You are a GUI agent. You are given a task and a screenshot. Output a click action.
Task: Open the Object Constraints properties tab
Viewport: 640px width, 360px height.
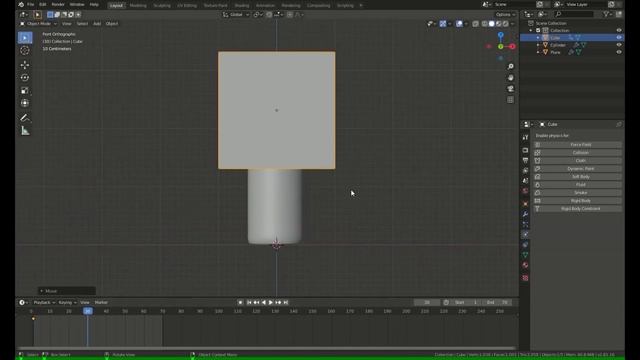coord(525,244)
